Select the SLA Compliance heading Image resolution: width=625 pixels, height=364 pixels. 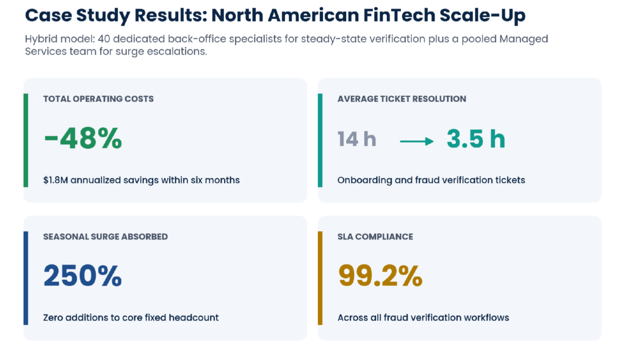coord(375,237)
